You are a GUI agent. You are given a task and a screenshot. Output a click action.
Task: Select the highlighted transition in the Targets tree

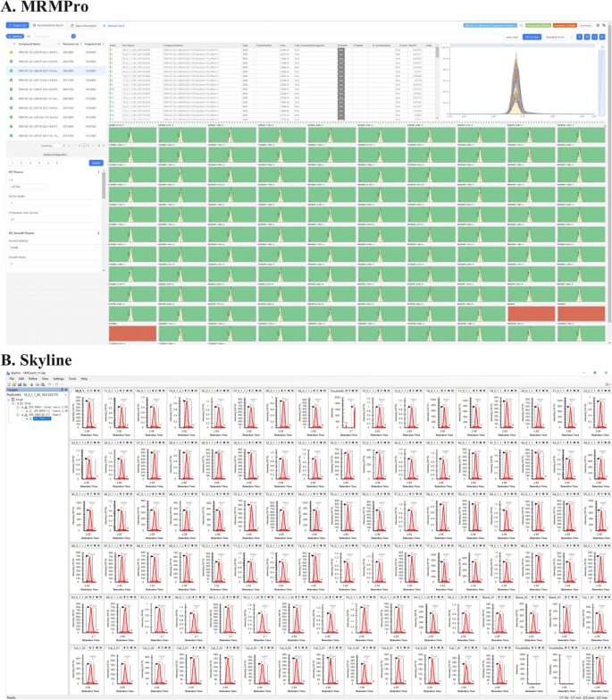pos(42,418)
